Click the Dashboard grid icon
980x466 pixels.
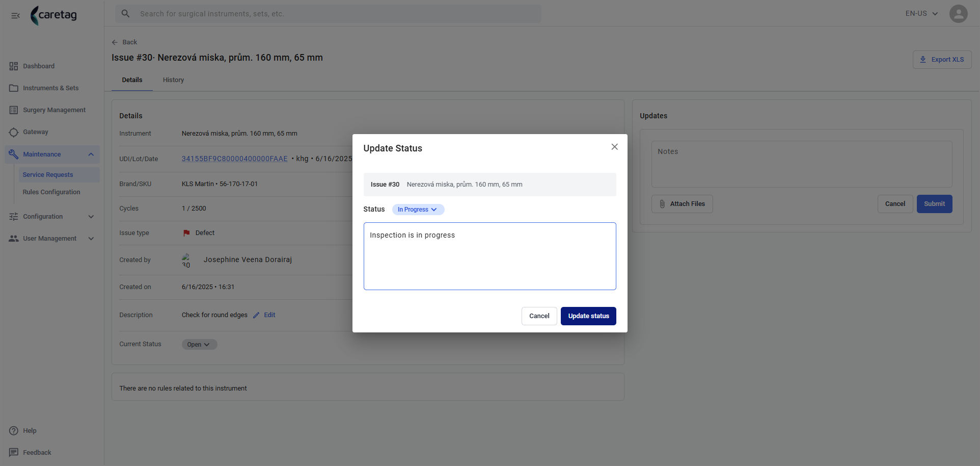point(14,66)
